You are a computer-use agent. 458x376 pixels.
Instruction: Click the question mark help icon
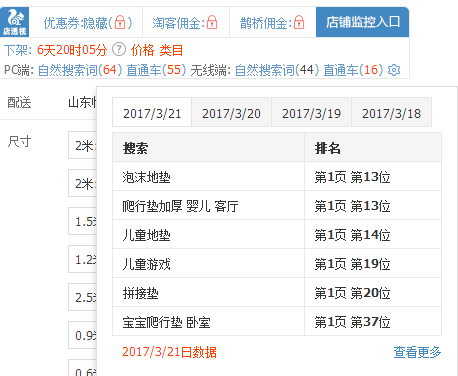point(119,50)
